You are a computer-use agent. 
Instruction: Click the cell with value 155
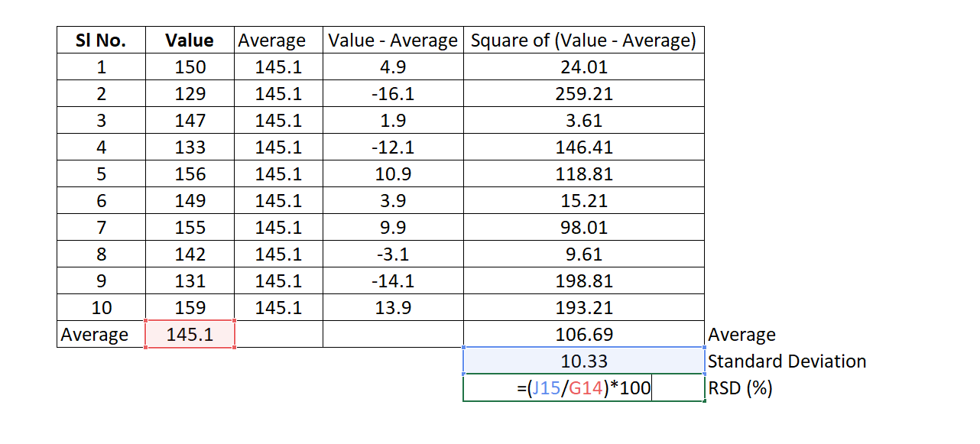pyautogui.click(x=190, y=227)
